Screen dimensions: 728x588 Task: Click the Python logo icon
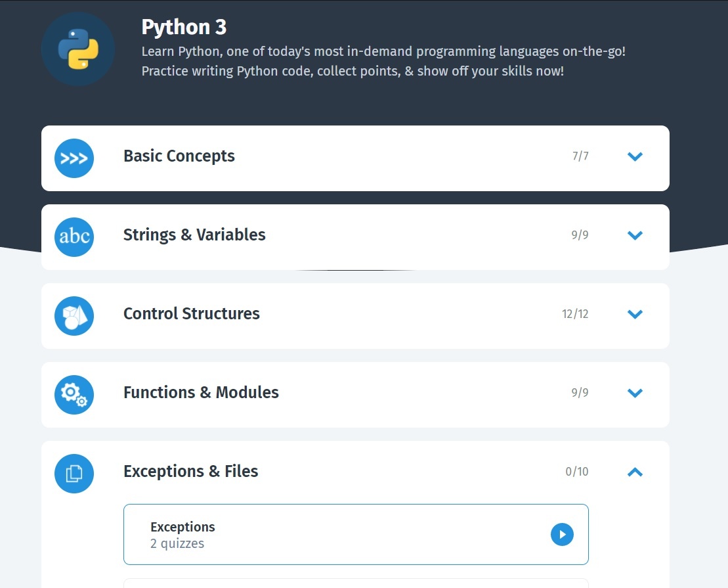78,49
